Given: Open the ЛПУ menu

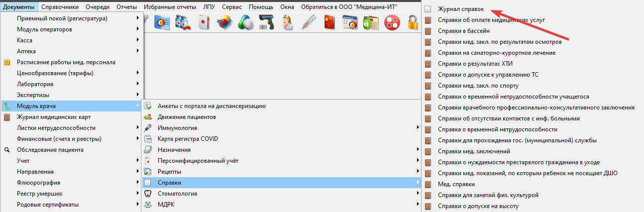Looking at the screenshot, I should (210, 7).
